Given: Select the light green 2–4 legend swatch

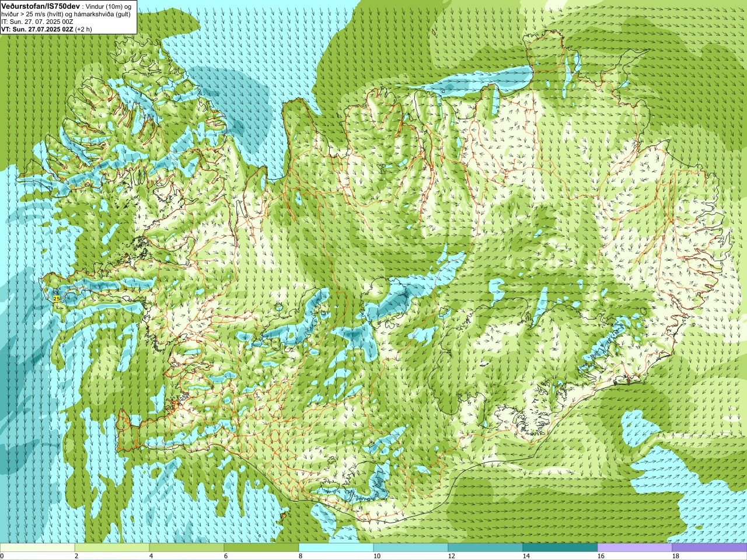Looking at the screenshot, I should coord(112,548).
